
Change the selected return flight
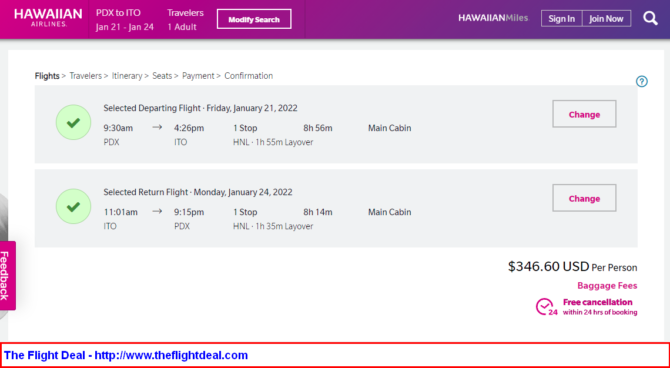(584, 198)
